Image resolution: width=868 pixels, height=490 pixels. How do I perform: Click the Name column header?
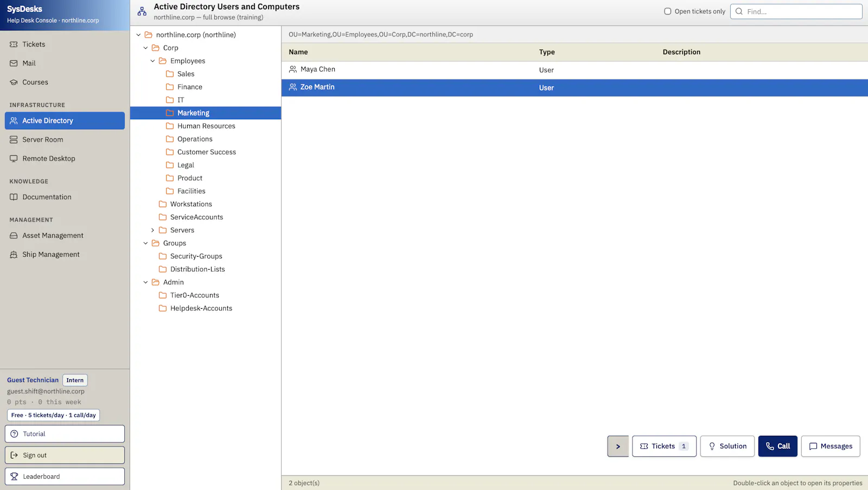(298, 52)
